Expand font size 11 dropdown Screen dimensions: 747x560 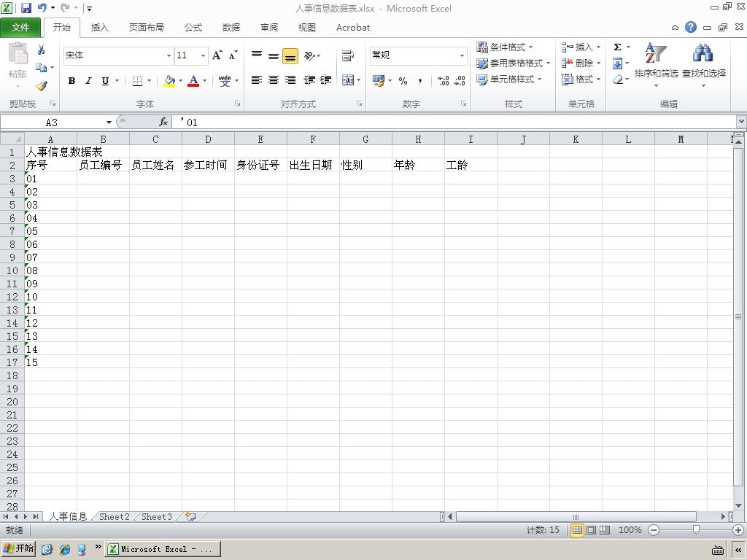point(203,55)
